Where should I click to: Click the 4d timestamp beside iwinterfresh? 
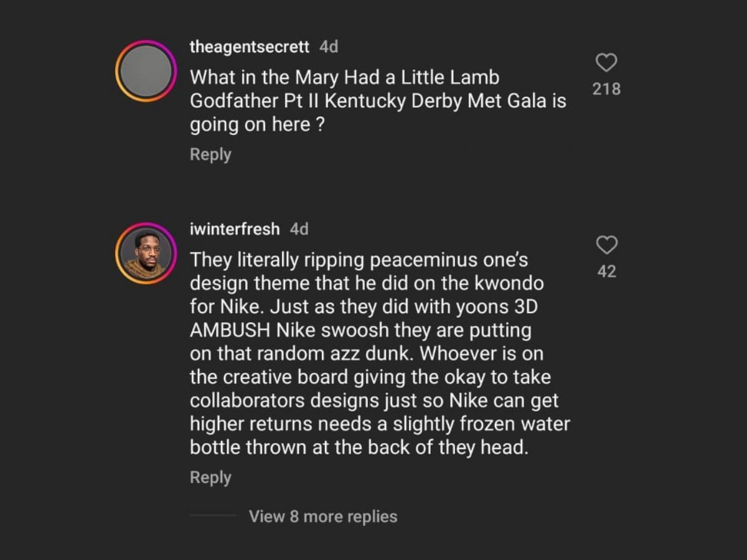click(299, 229)
